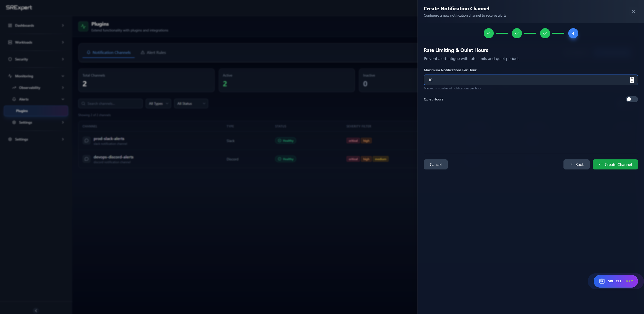Click the Dashboards icon in the sidebar
The image size is (644, 314).
pyautogui.click(x=10, y=25)
